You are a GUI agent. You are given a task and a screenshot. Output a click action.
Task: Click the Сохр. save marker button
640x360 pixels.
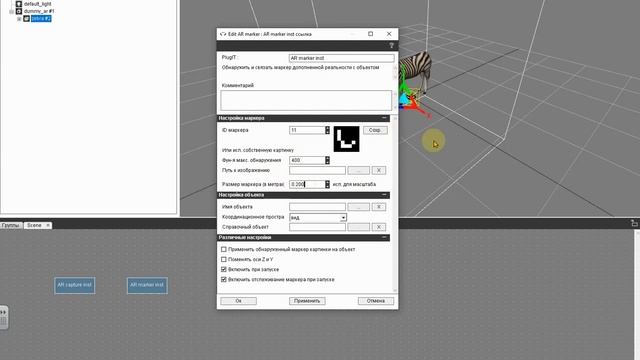(375, 130)
